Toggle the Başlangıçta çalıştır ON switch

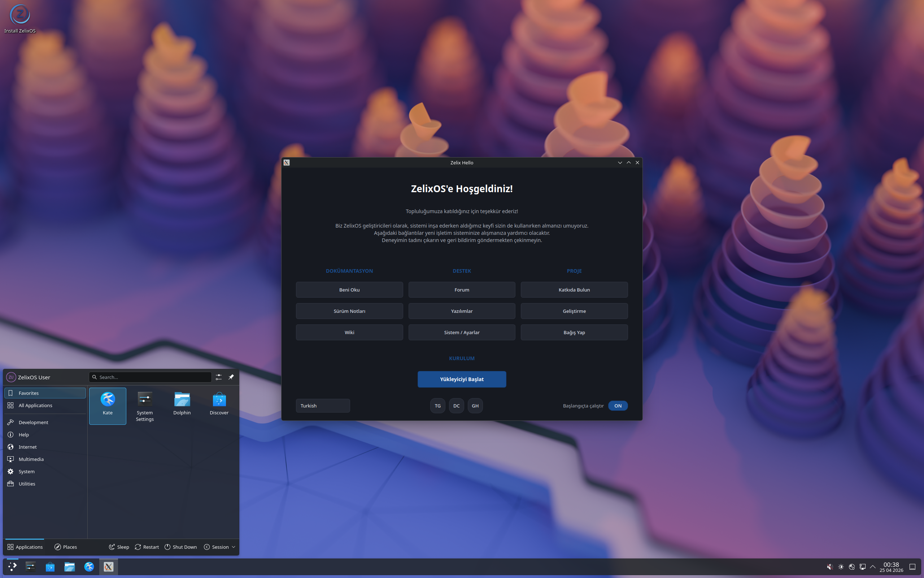pyautogui.click(x=618, y=406)
